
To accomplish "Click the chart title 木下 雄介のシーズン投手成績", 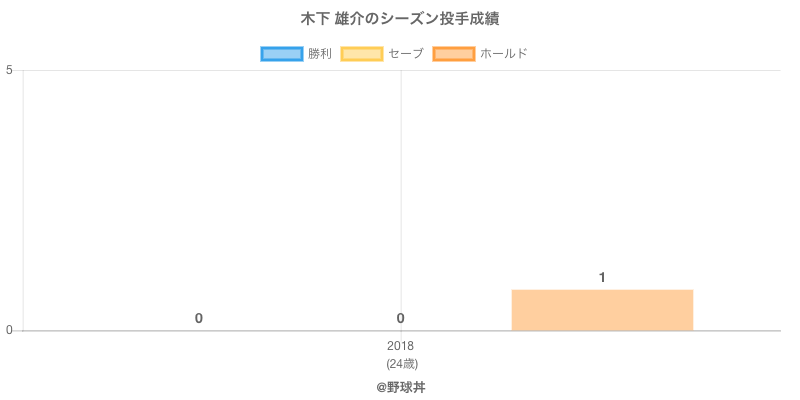I will [x=400, y=19].
